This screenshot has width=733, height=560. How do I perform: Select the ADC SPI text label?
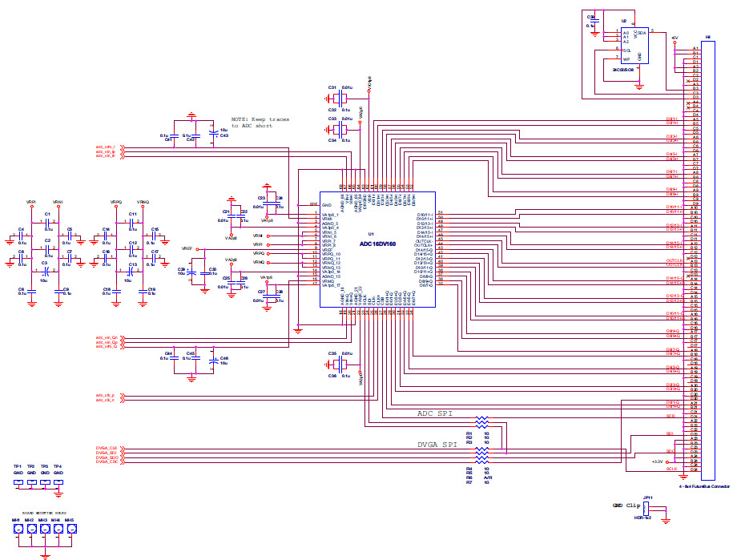click(x=435, y=413)
